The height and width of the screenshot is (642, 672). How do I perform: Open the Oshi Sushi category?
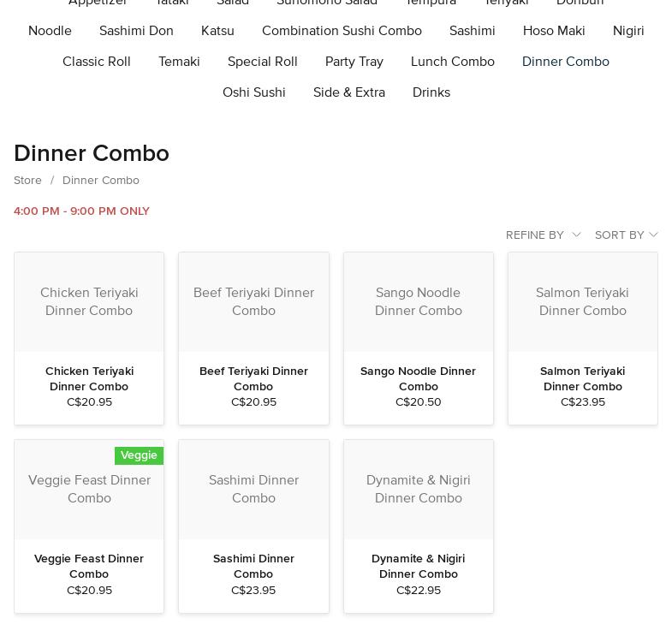click(253, 92)
